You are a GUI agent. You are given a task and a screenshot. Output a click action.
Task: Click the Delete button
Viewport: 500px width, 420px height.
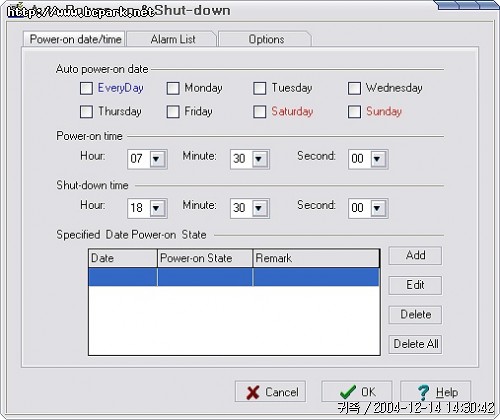[x=415, y=314]
